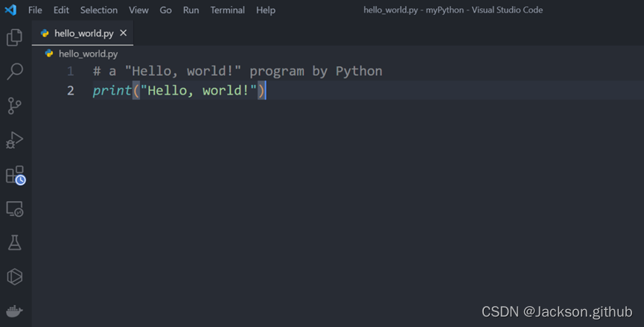Expand the Selection menu
The image size is (644, 327).
click(x=99, y=10)
